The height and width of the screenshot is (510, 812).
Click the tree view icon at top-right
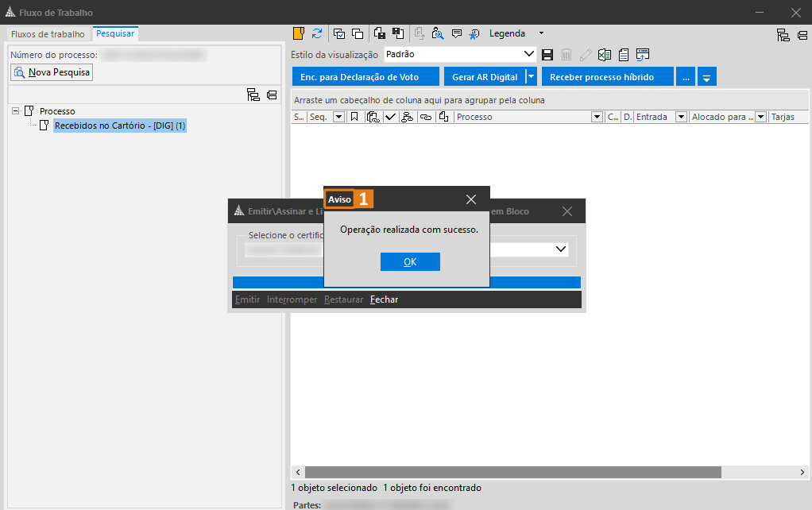[x=783, y=35]
